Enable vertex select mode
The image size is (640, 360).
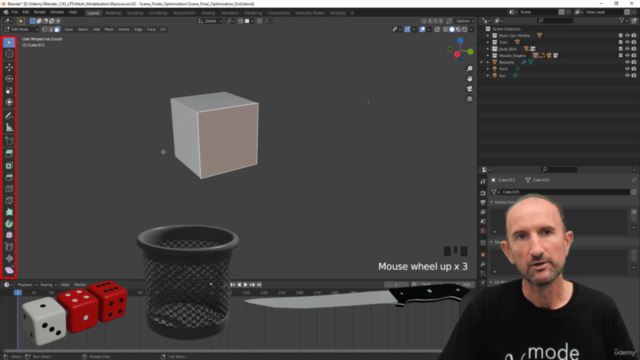pos(44,29)
